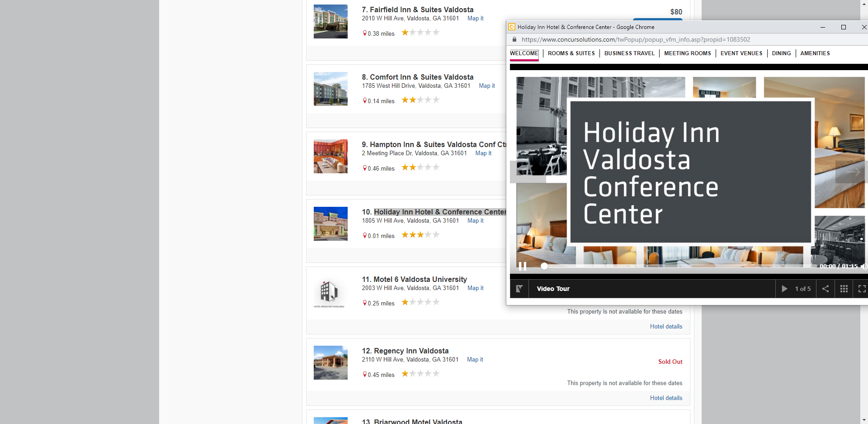
Task: Click the popup's URL address bar
Action: click(x=636, y=39)
